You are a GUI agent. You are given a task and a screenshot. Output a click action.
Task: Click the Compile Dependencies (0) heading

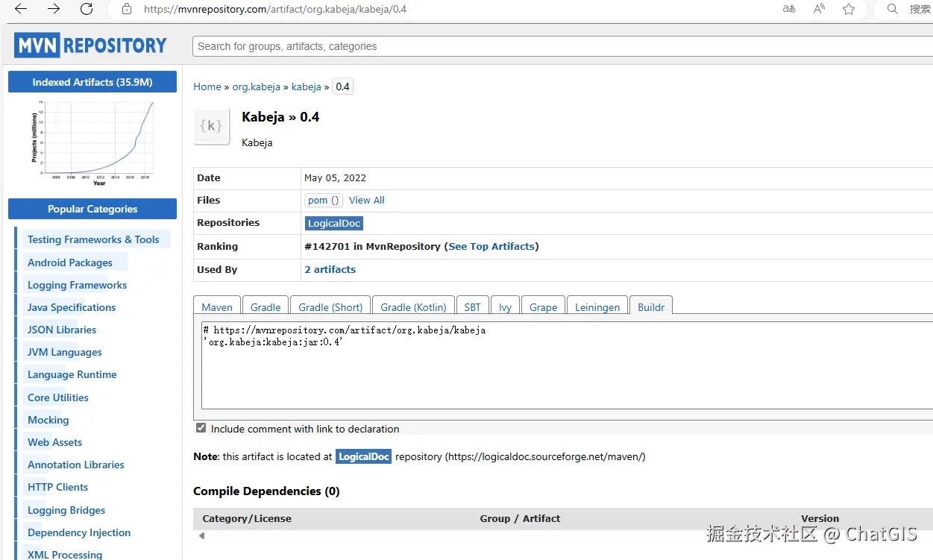tap(266, 491)
